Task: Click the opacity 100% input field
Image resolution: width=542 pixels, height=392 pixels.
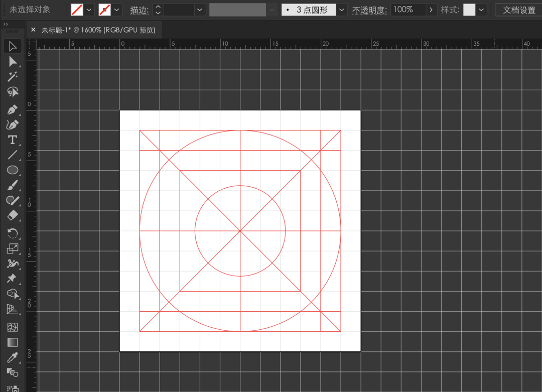Action: click(408, 10)
